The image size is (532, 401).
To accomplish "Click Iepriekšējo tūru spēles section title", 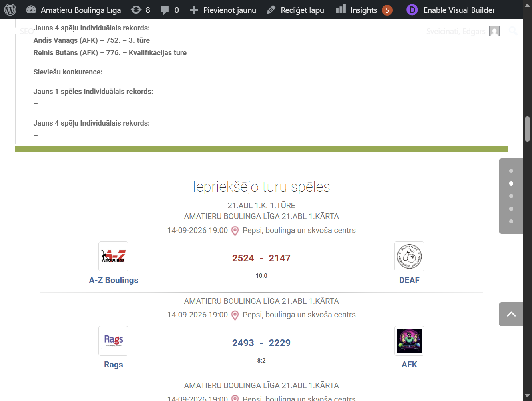I will tap(261, 187).
